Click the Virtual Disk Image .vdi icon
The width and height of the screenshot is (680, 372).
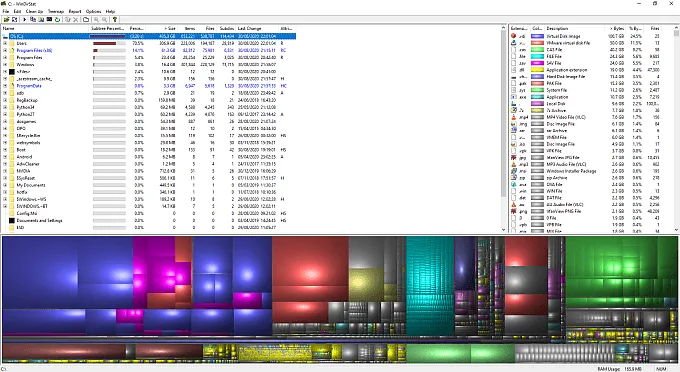[x=513, y=36]
